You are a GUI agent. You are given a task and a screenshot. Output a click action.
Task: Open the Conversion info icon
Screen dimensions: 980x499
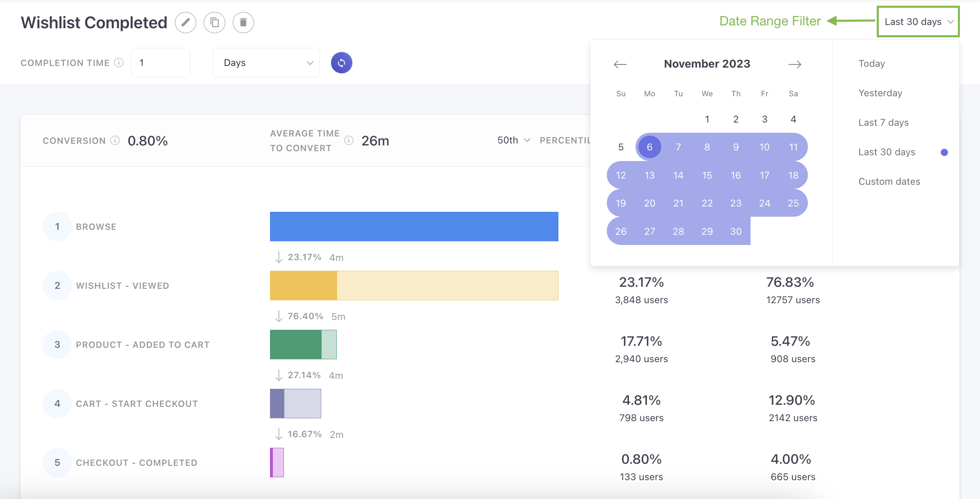pyautogui.click(x=115, y=141)
